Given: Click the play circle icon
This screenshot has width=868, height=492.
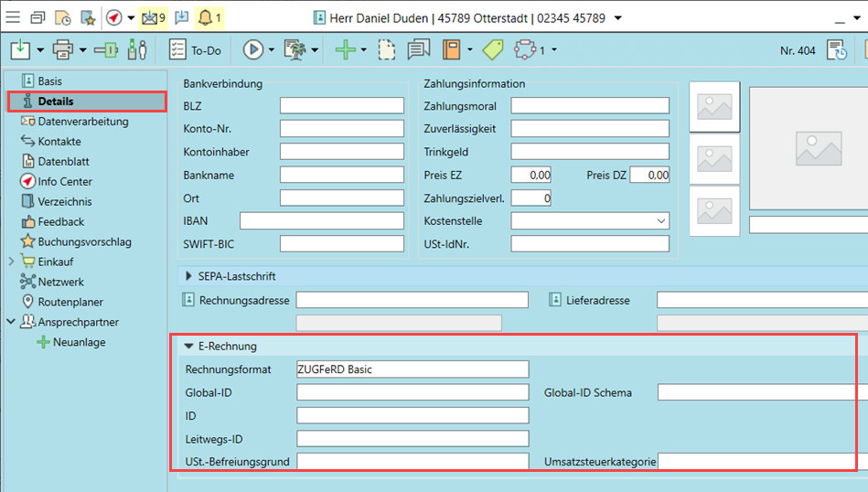Looking at the screenshot, I should point(252,49).
